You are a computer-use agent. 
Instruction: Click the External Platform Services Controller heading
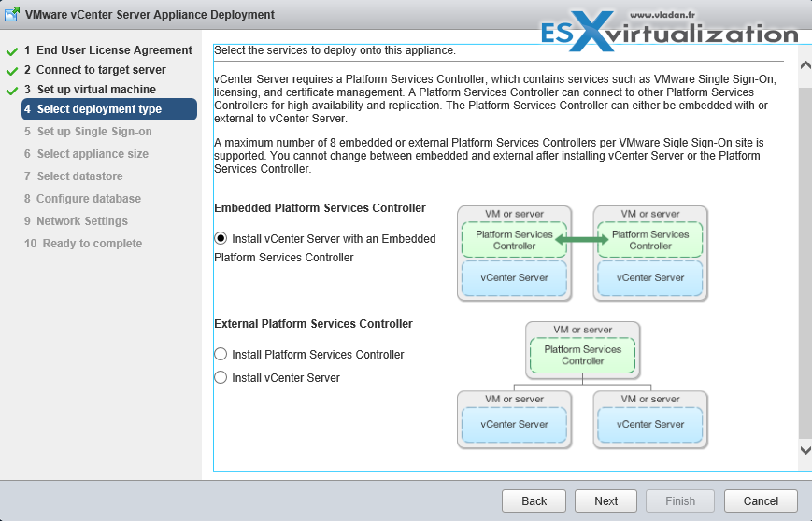pos(313,324)
